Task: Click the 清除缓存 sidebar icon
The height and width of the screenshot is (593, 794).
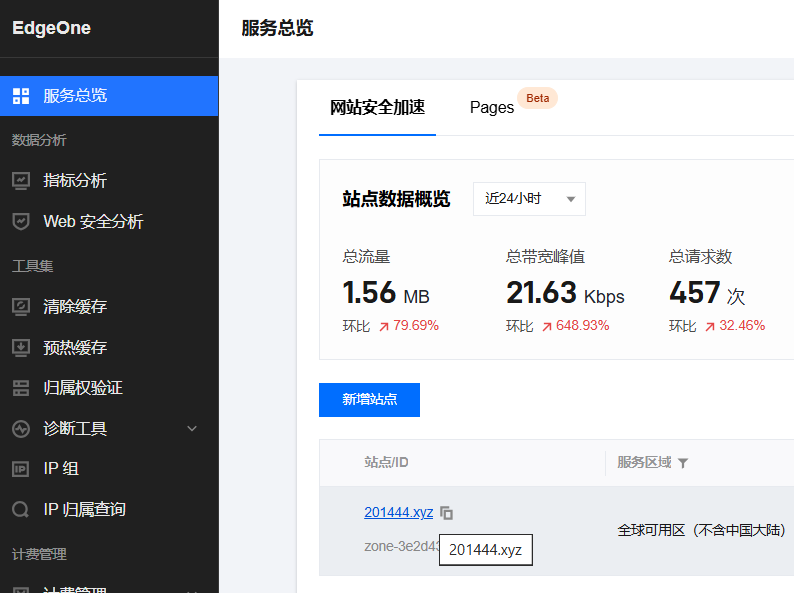Action: [20, 307]
